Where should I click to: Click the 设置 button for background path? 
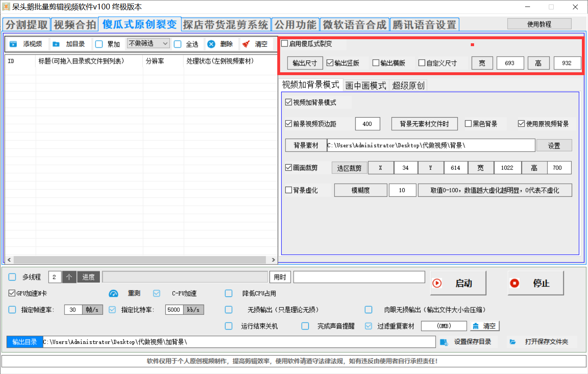click(x=554, y=145)
